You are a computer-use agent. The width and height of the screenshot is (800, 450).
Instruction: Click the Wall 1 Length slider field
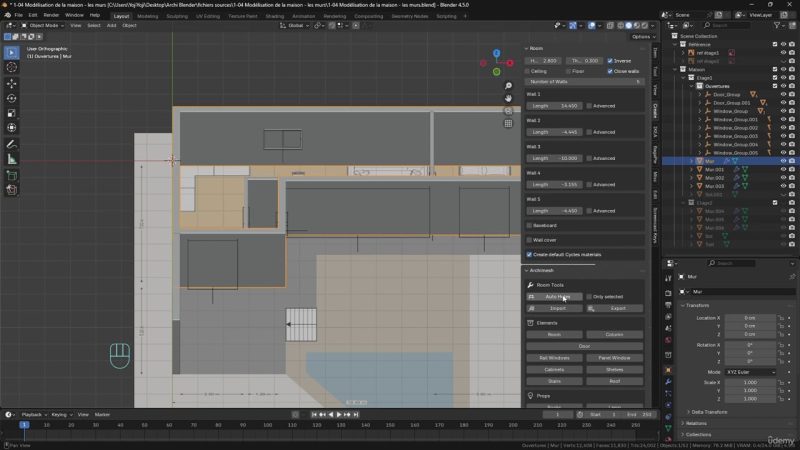[x=554, y=105]
